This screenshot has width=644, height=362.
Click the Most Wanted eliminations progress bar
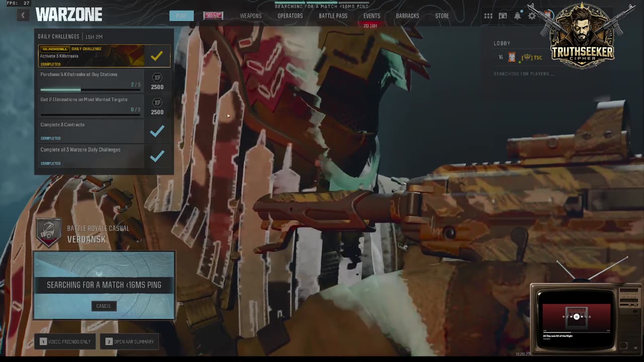pos(91,115)
